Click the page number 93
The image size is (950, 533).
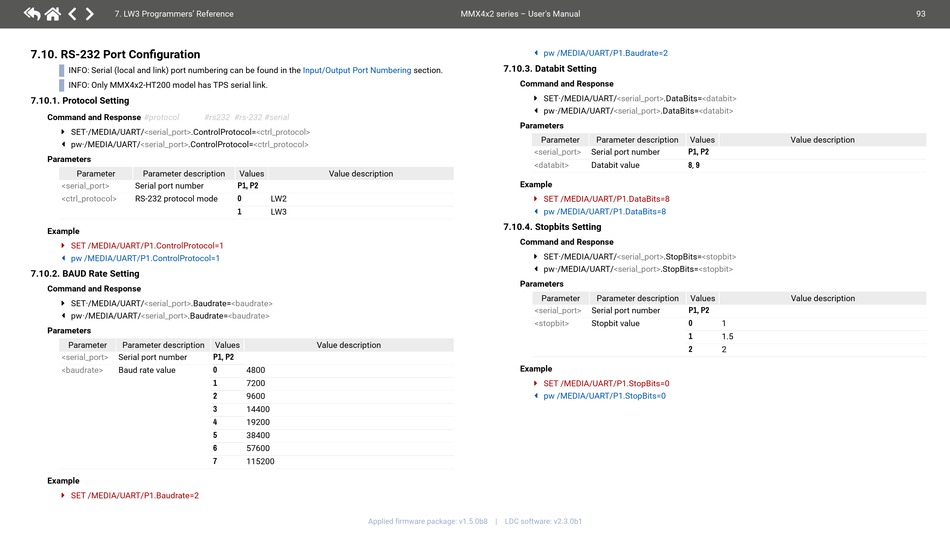click(x=920, y=14)
